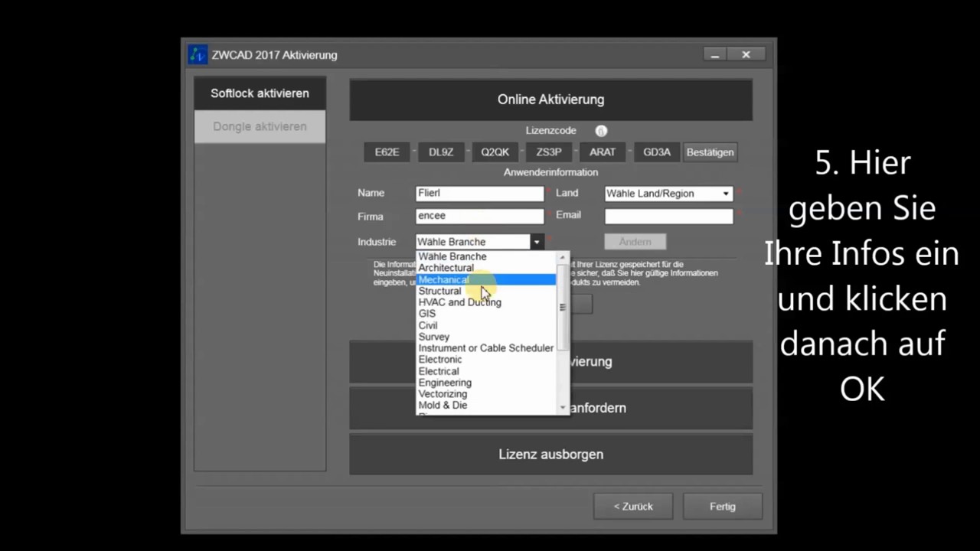
Task: Close the ZWCAD activation window
Action: (x=746, y=55)
